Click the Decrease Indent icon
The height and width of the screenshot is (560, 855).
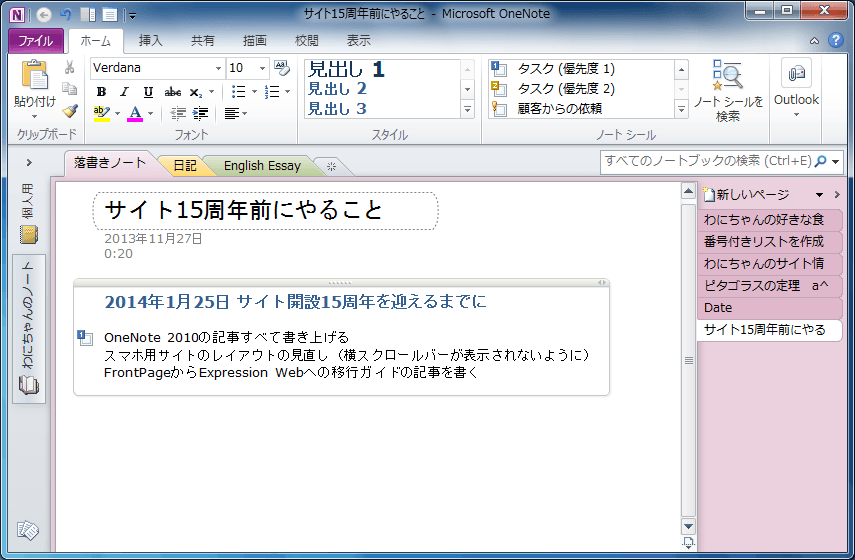click(x=178, y=113)
